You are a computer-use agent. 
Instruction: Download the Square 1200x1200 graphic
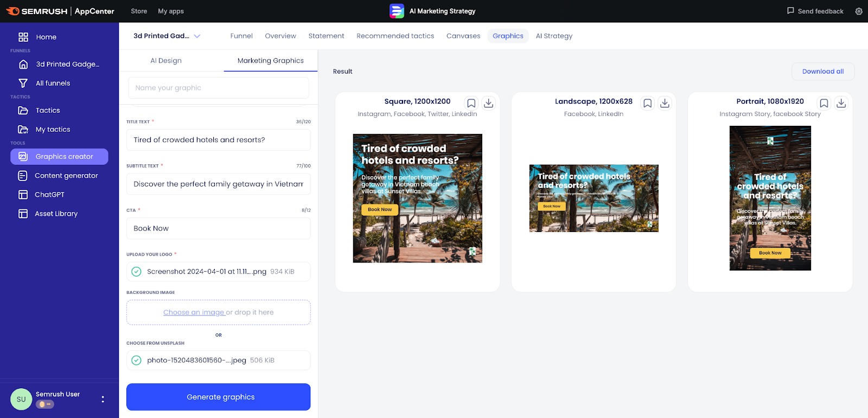tap(488, 103)
